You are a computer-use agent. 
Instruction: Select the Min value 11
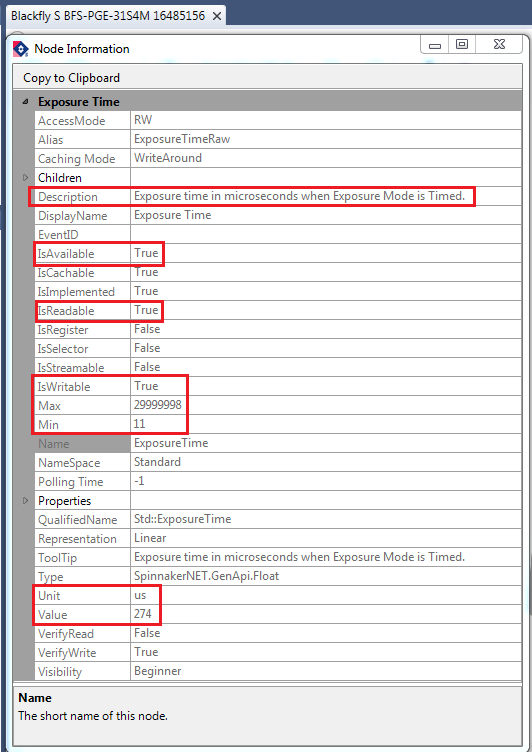click(326, 424)
